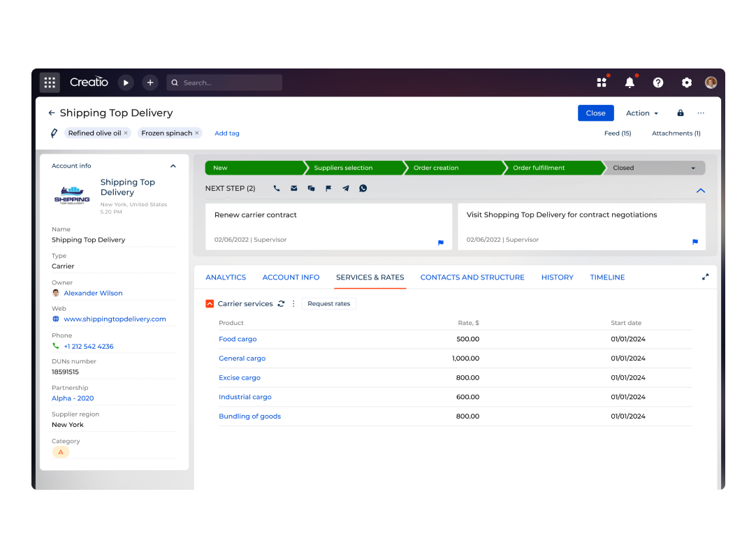Refresh the Carrier services list
This screenshot has height=559, width=756.
(281, 304)
